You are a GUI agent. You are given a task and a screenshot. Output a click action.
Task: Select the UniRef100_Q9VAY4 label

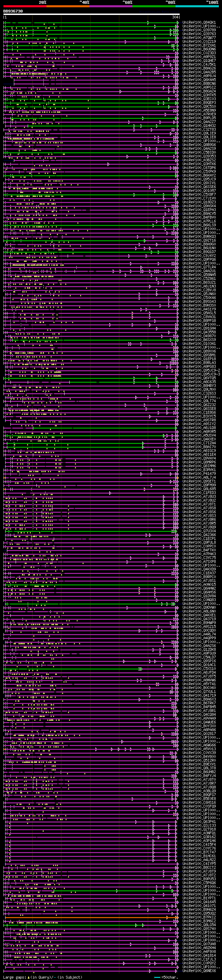[199, 459]
